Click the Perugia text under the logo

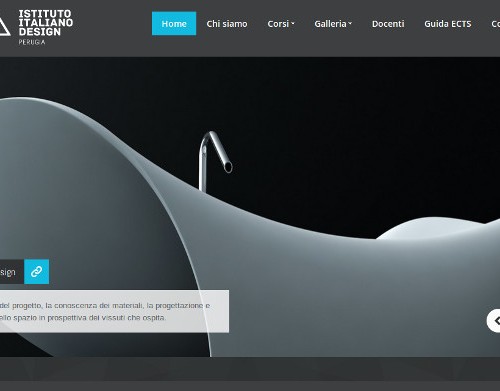tap(32, 42)
